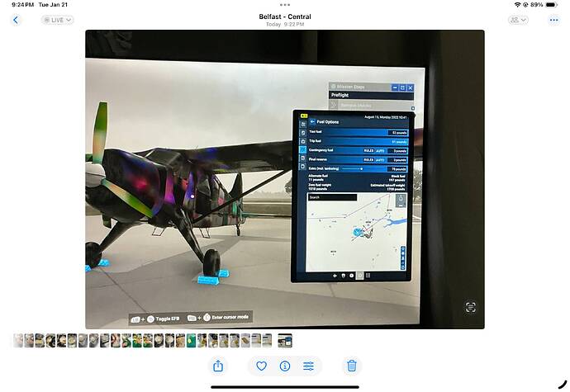Open the Edit adjustments sliders icon

(308, 366)
